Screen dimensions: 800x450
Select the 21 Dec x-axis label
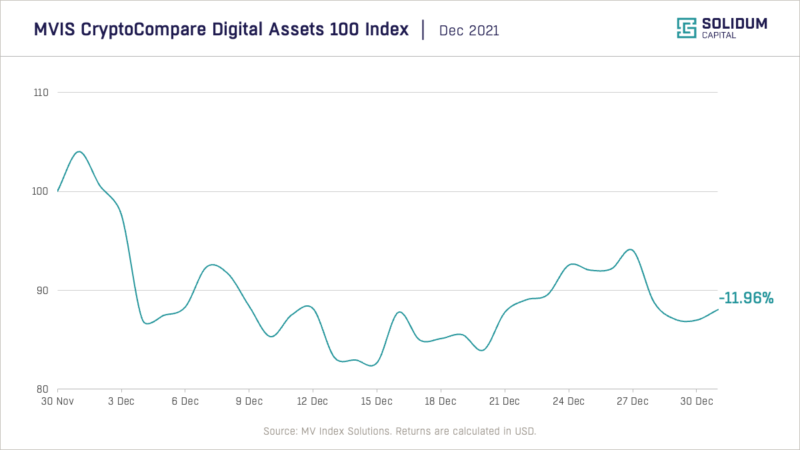click(x=504, y=400)
